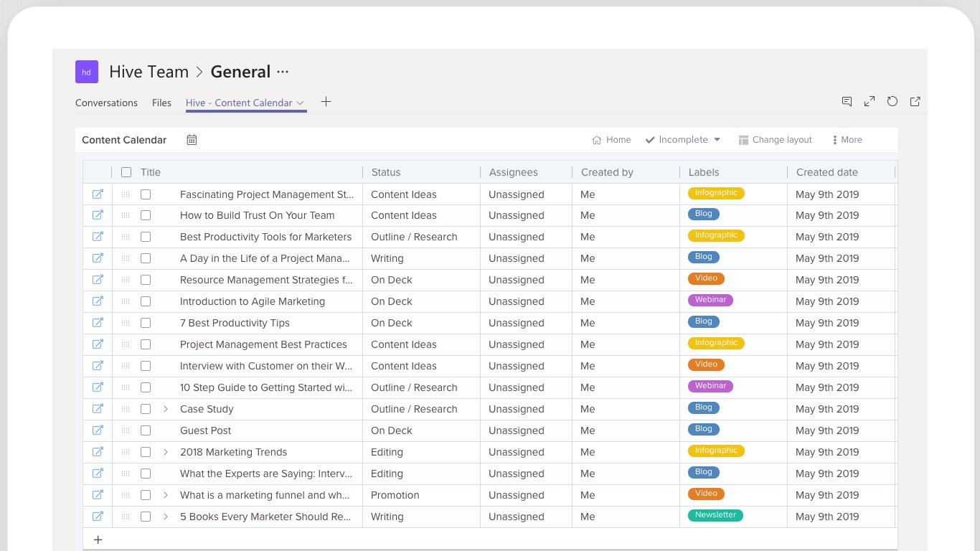Click the plus icon to add a tab

point(326,102)
